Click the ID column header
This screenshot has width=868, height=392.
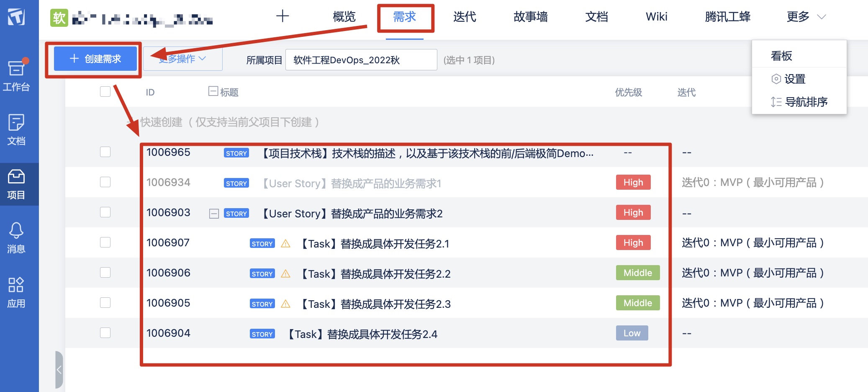[x=150, y=92]
